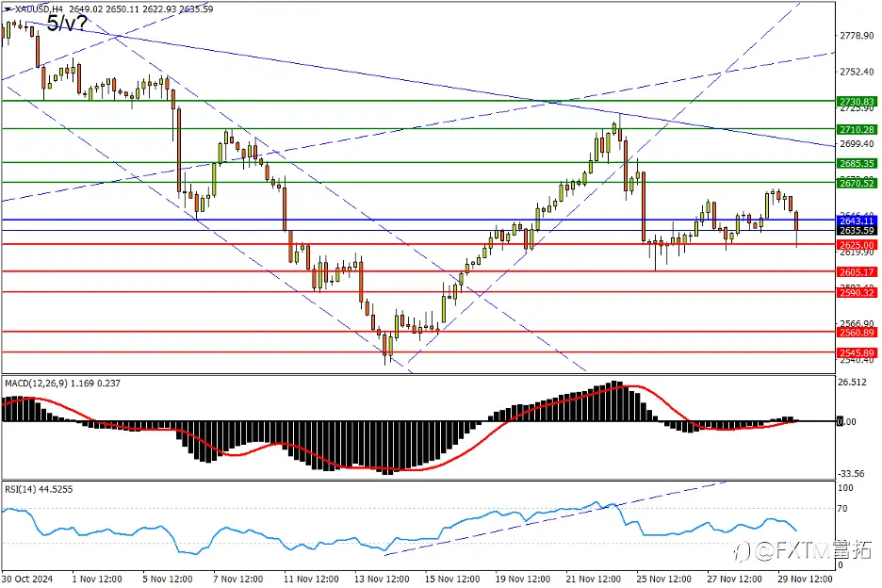Click the '7 Nov 12:00' time label
The height and width of the screenshot is (588, 882).
point(238,579)
